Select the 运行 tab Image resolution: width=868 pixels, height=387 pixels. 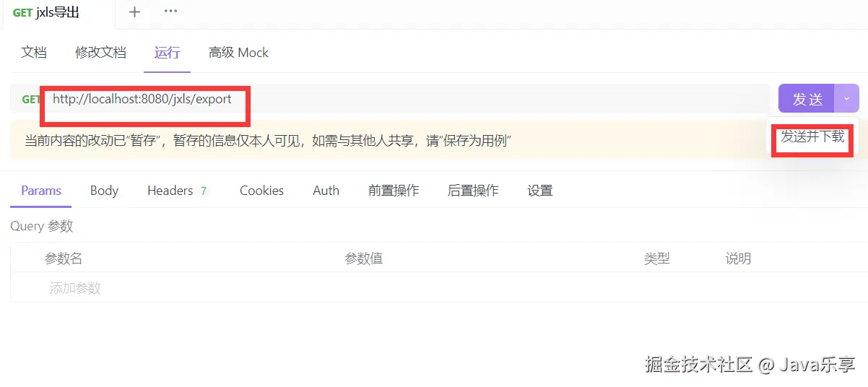tap(167, 52)
